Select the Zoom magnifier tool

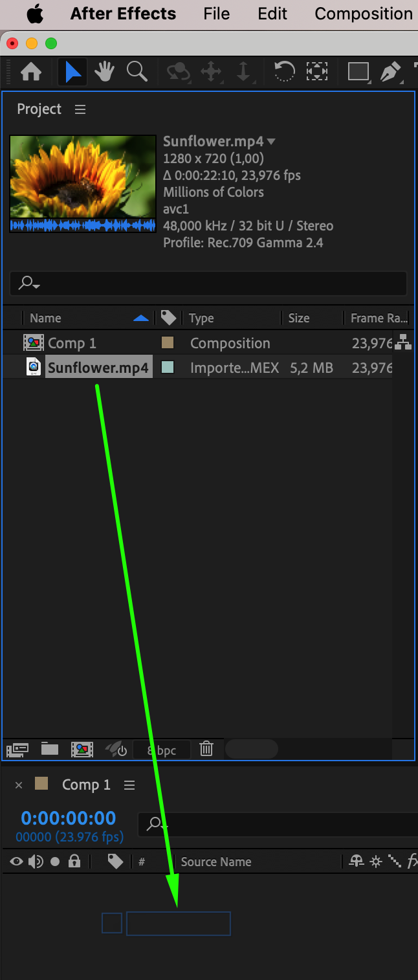(x=137, y=71)
